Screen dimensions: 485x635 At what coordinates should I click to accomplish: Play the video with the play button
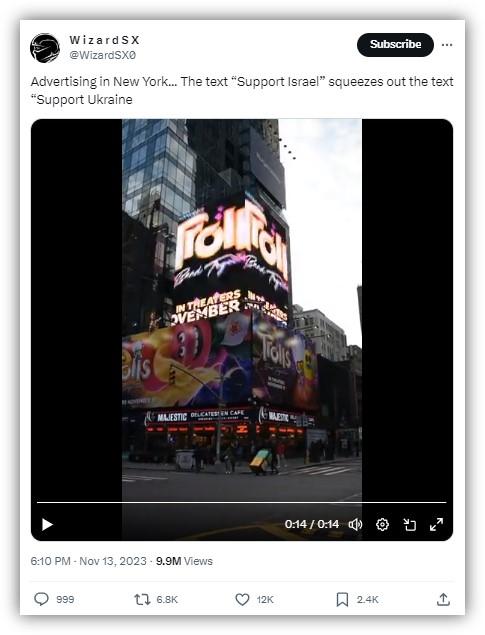point(47,524)
